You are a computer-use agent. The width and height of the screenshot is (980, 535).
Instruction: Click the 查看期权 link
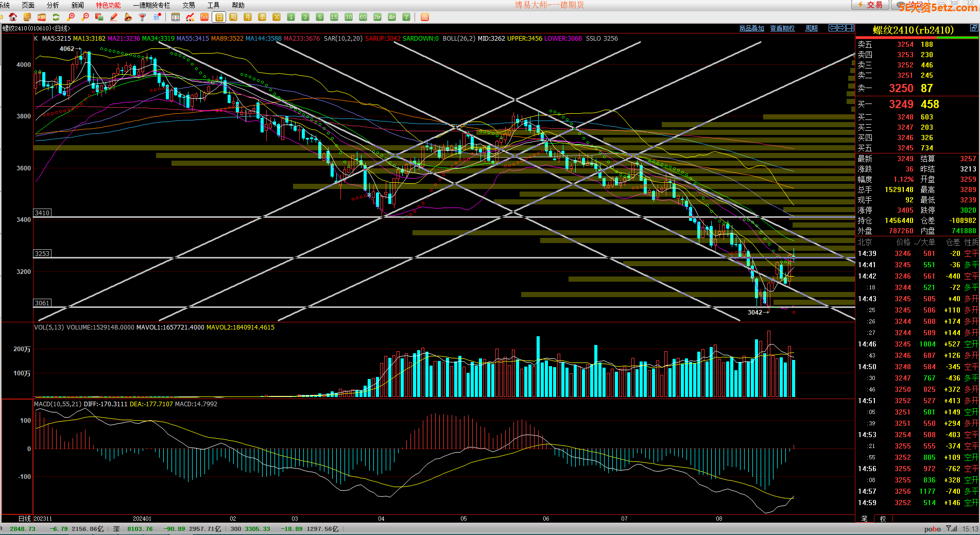tap(782, 28)
